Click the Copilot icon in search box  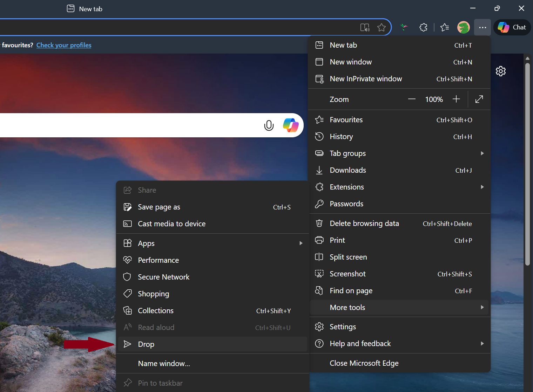tap(290, 125)
